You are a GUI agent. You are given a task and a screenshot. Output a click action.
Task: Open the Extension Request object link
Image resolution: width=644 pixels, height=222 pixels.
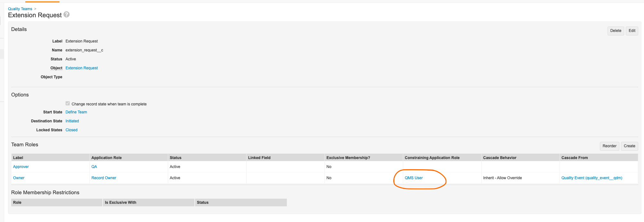pos(82,68)
